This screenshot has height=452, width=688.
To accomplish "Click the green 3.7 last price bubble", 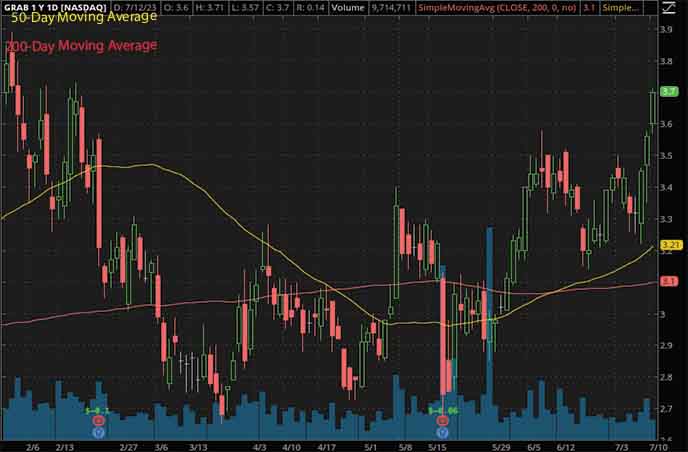I will [669, 91].
